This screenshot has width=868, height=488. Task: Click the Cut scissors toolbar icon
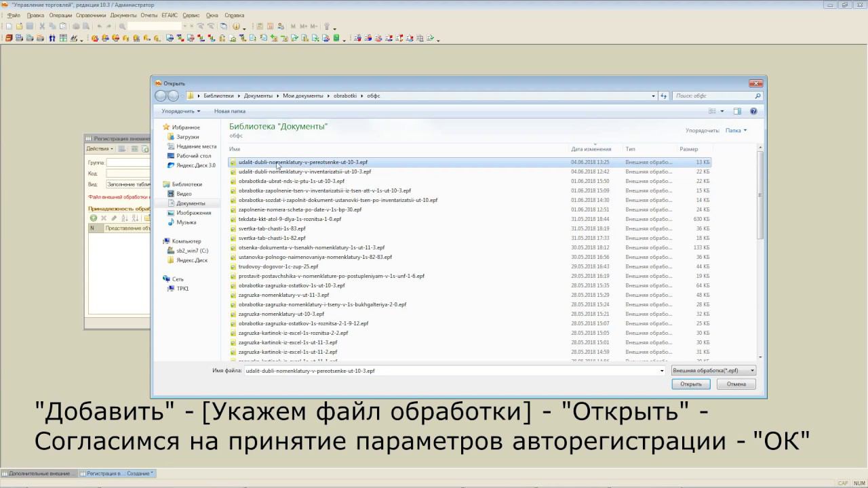[x=42, y=26]
